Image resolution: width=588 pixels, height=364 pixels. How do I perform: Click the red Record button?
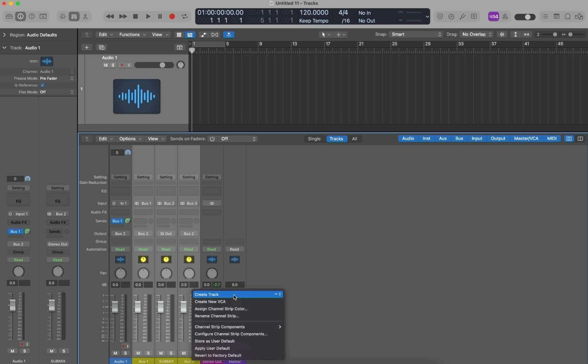point(172,16)
